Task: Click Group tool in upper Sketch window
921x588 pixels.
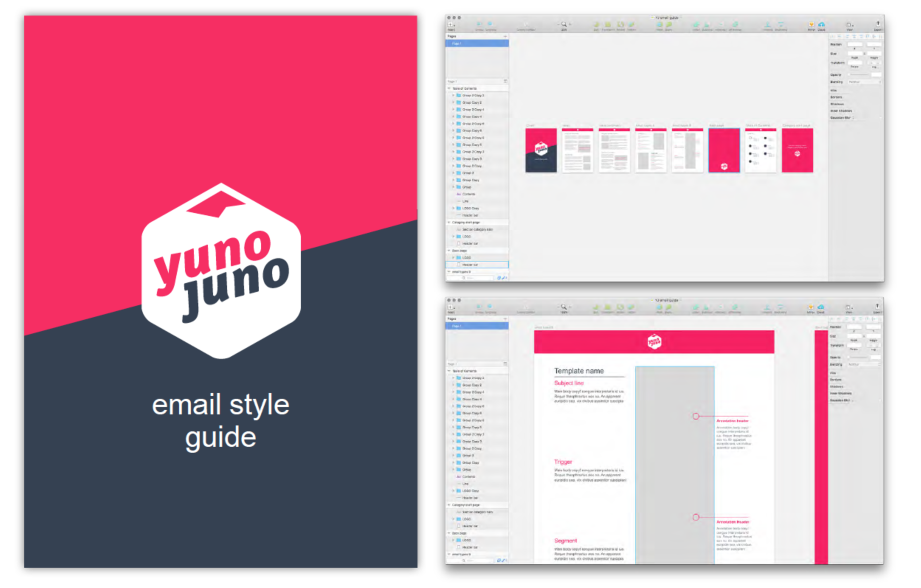Action: [479, 25]
